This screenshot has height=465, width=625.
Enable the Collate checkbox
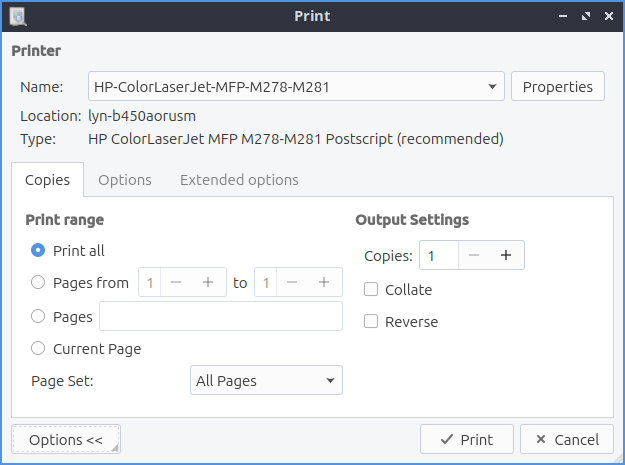pos(371,290)
